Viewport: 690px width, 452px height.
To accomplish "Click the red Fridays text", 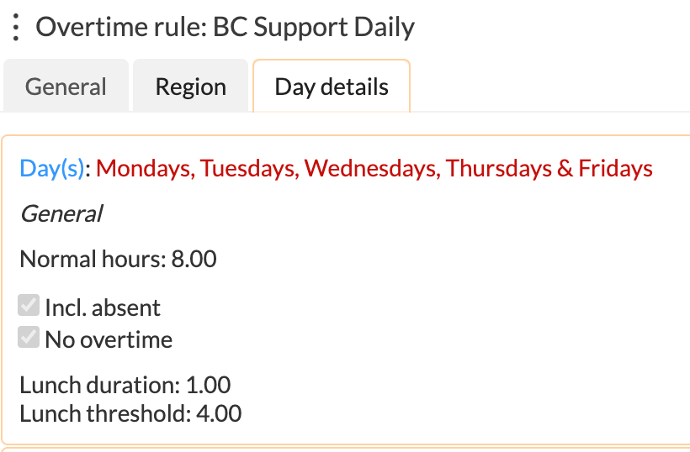I will tap(616, 168).
